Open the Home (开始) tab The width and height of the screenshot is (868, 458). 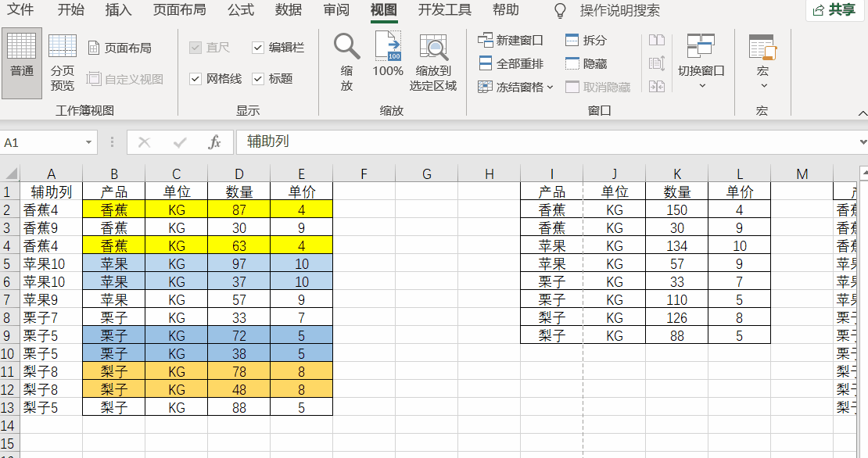[71, 9]
